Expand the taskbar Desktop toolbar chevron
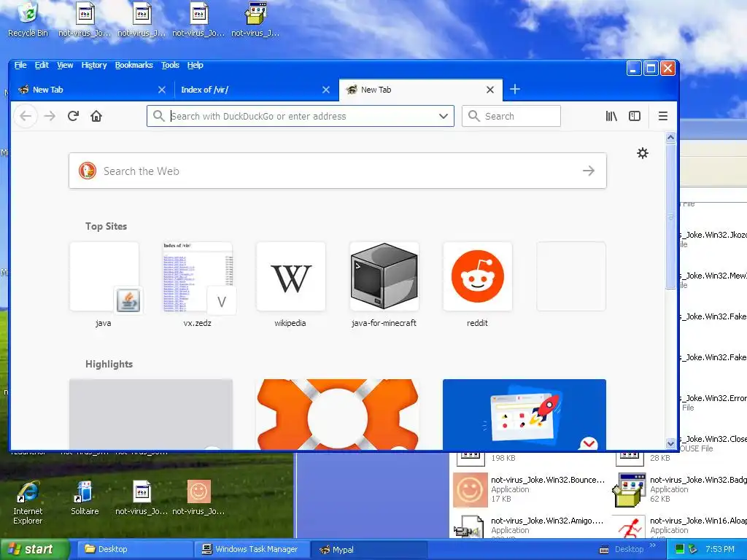The width and height of the screenshot is (747, 560). (653, 545)
